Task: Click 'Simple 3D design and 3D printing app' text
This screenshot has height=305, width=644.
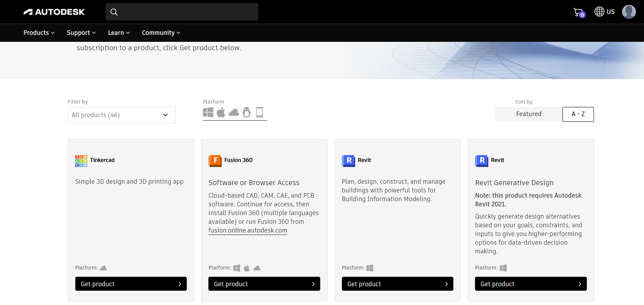Action: coord(129,182)
